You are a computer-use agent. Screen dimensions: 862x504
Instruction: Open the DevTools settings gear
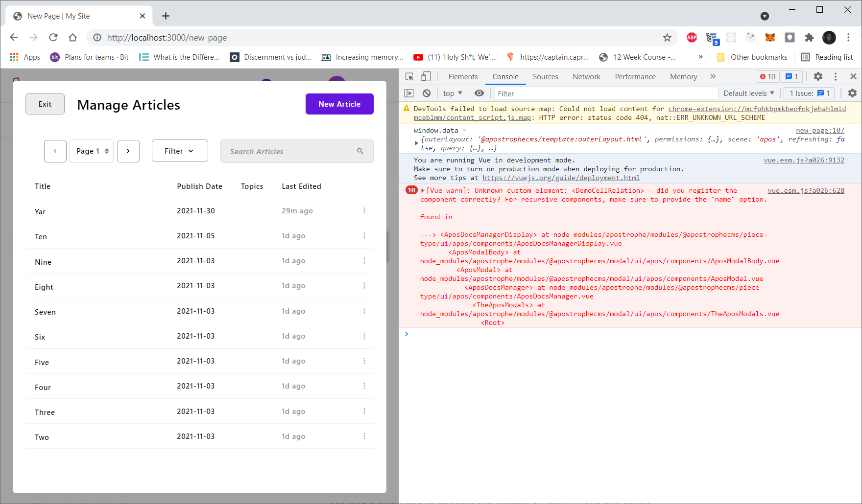(x=818, y=76)
